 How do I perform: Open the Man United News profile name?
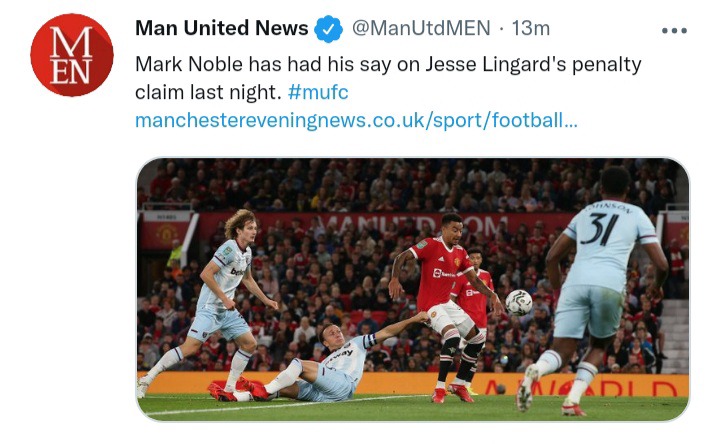[x=221, y=28]
